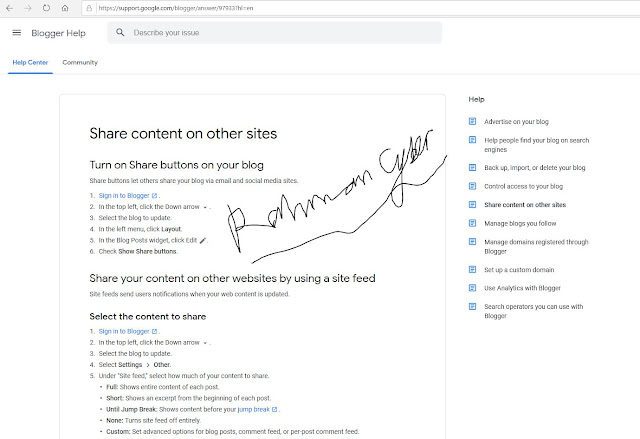Select the support.google.com URL in address bar
This screenshot has width=640, height=439.
coord(176,8)
